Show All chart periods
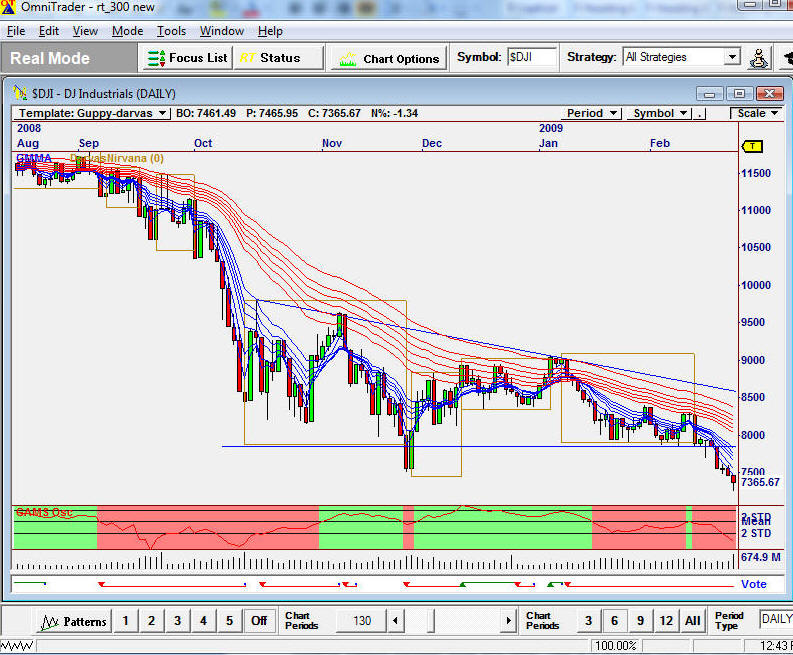This screenshot has width=793, height=655. (692, 621)
